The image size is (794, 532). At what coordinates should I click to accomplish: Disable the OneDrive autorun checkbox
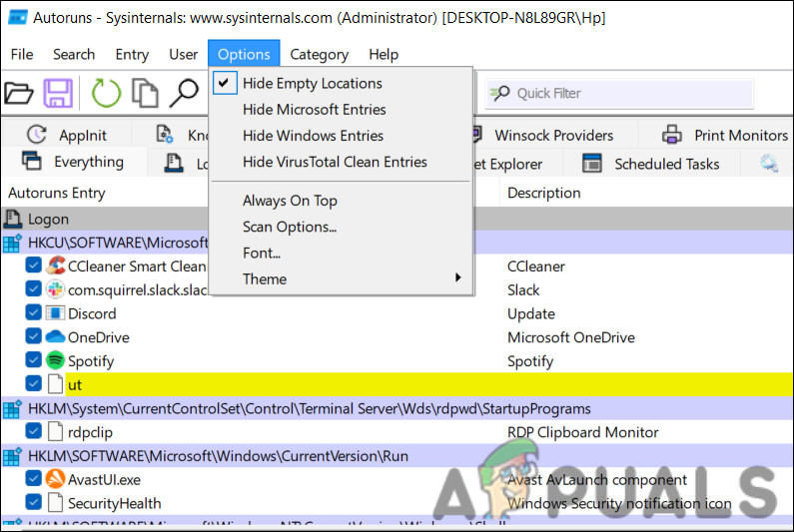[x=33, y=336]
